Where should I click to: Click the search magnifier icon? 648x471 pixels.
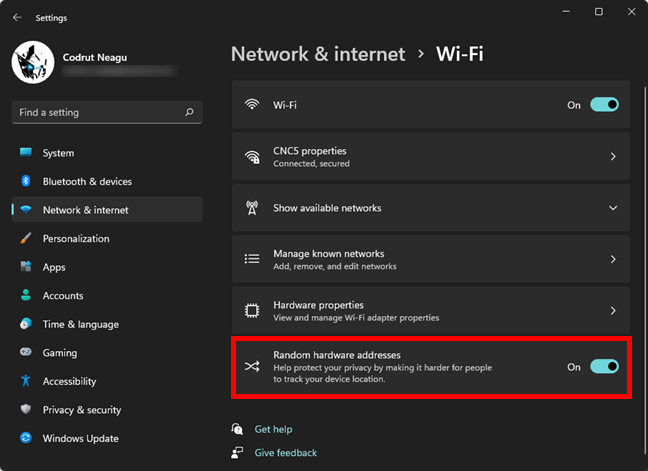click(x=189, y=112)
